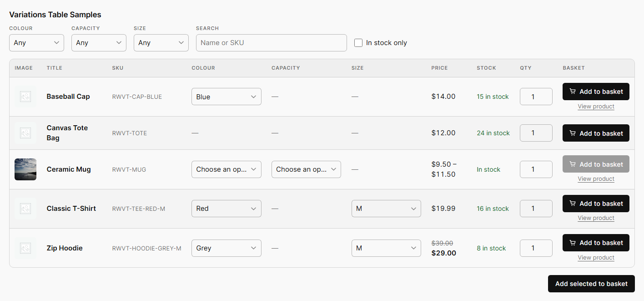Click Baseball Cap quantity field
The height and width of the screenshot is (301, 644).
[x=536, y=97]
